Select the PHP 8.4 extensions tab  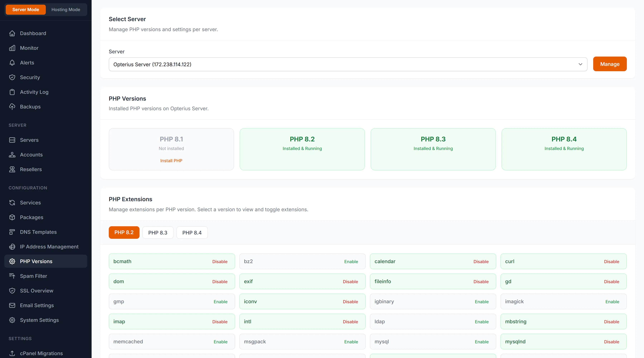pyautogui.click(x=192, y=232)
